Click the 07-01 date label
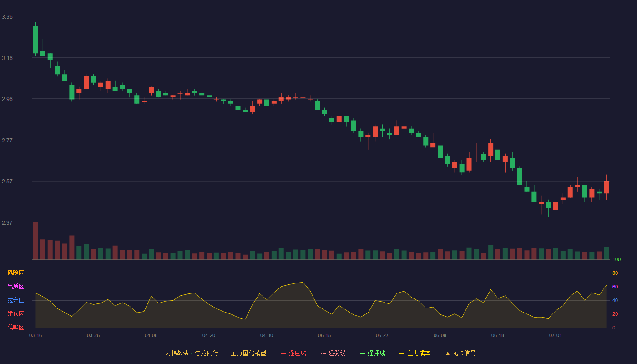637x364 pixels. [x=556, y=335]
